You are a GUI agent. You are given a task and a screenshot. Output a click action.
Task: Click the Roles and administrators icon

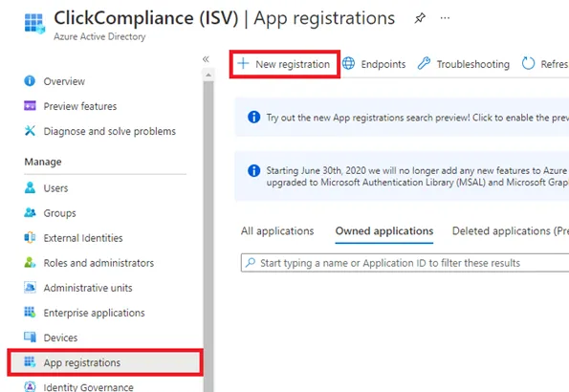tap(30, 262)
